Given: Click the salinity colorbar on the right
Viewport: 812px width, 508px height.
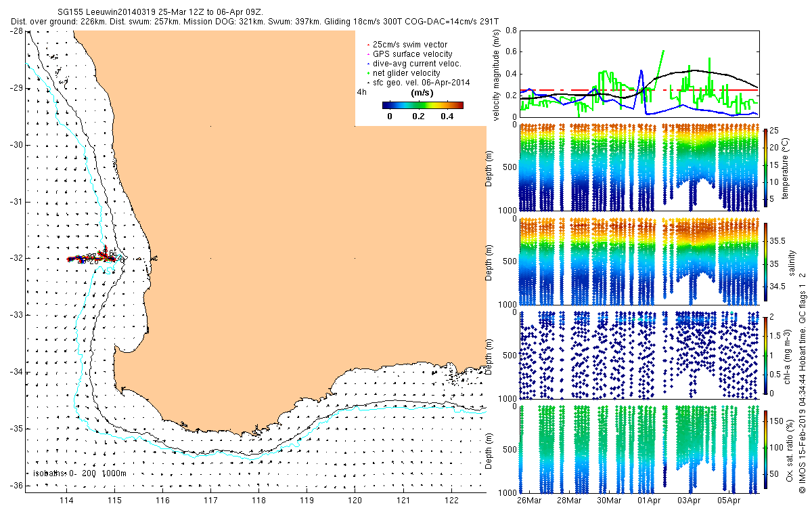Looking at the screenshot, I should pos(765,262).
